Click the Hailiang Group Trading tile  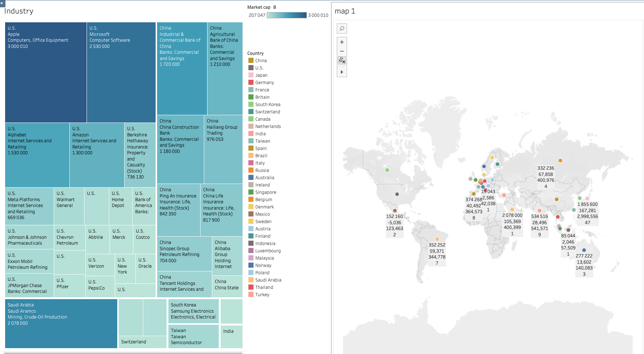pyautogui.click(x=223, y=149)
